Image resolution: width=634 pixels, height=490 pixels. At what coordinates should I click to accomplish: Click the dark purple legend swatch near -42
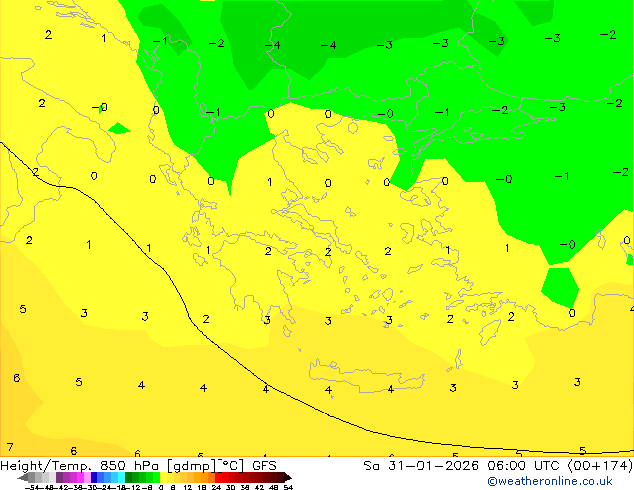pos(59,477)
